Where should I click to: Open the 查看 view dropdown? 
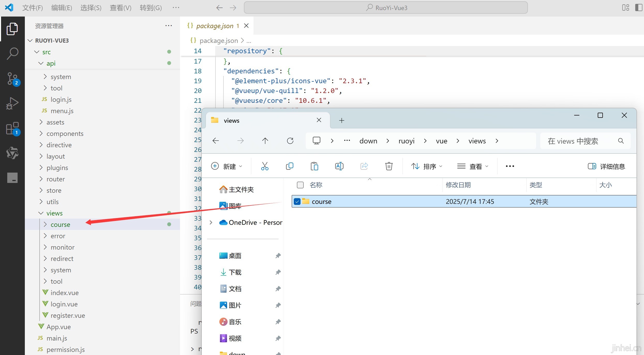click(473, 166)
